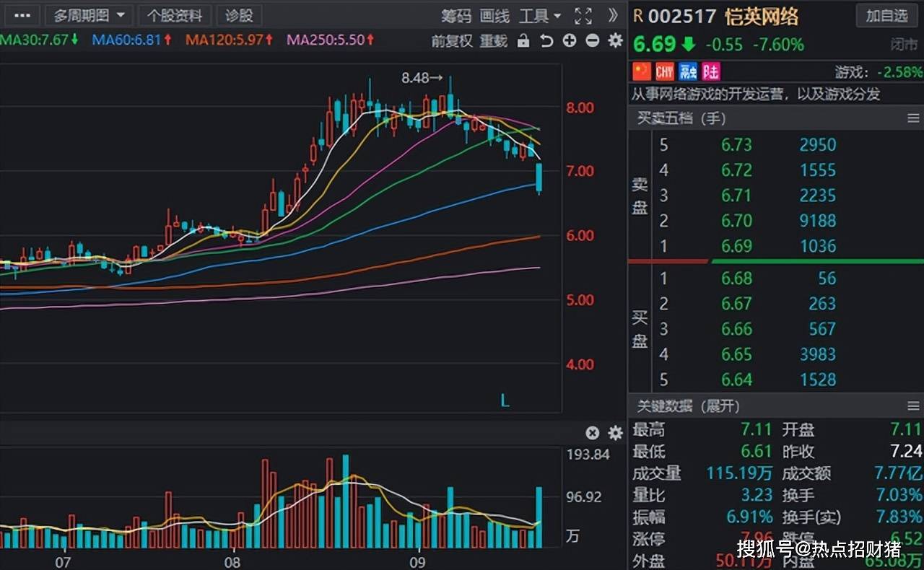The width and height of the screenshot is (924, 570).
Task: Expand the 关键数据 (展开) section
Action: point(688,406)
